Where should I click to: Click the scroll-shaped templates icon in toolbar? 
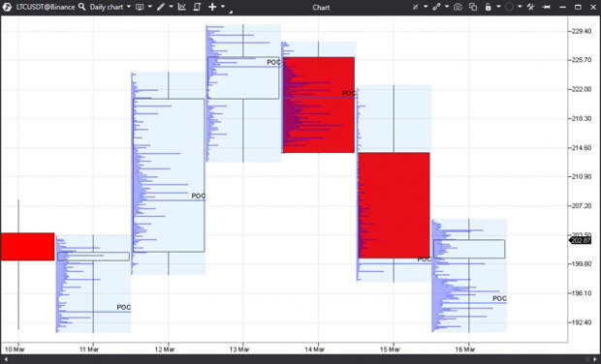[x=197, y=7]
